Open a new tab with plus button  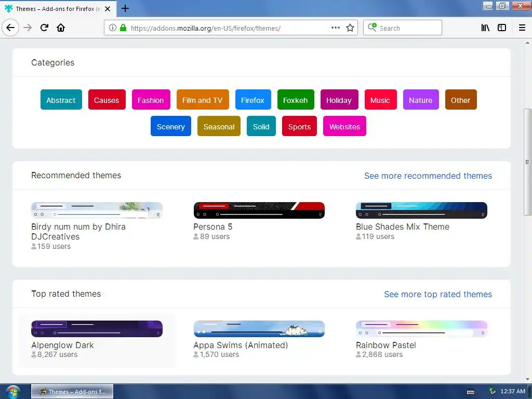[x=125, y=8]
